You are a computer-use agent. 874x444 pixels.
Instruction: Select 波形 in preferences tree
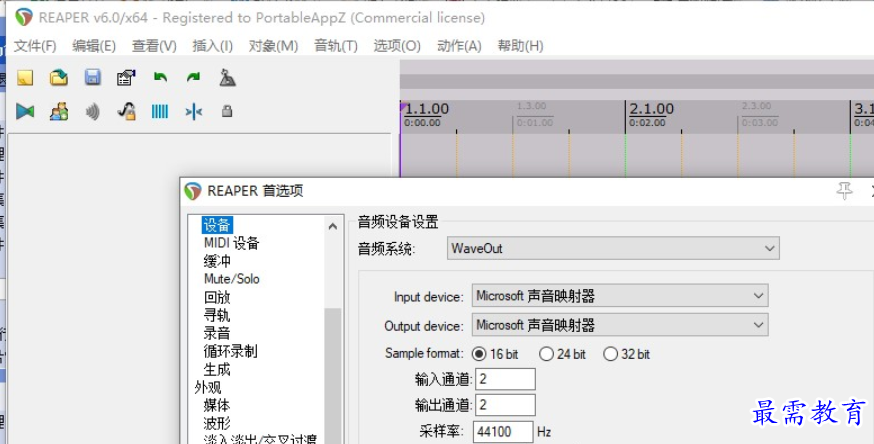(217, 423)
